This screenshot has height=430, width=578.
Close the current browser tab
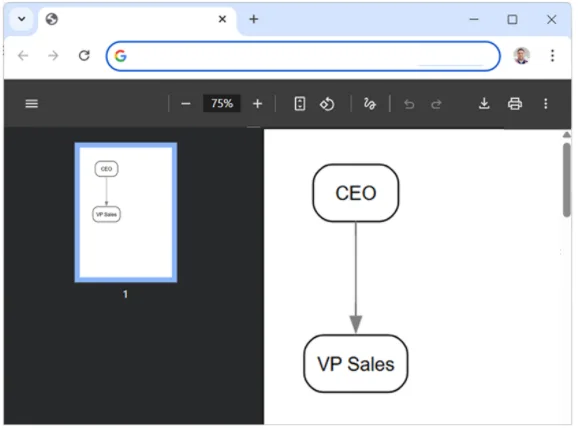coord(222,19)
